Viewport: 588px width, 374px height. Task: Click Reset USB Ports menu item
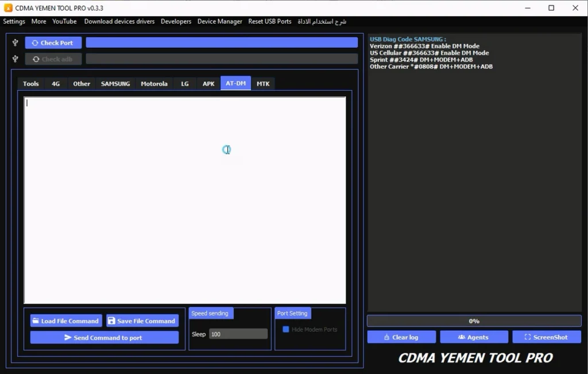click(269, 21)
